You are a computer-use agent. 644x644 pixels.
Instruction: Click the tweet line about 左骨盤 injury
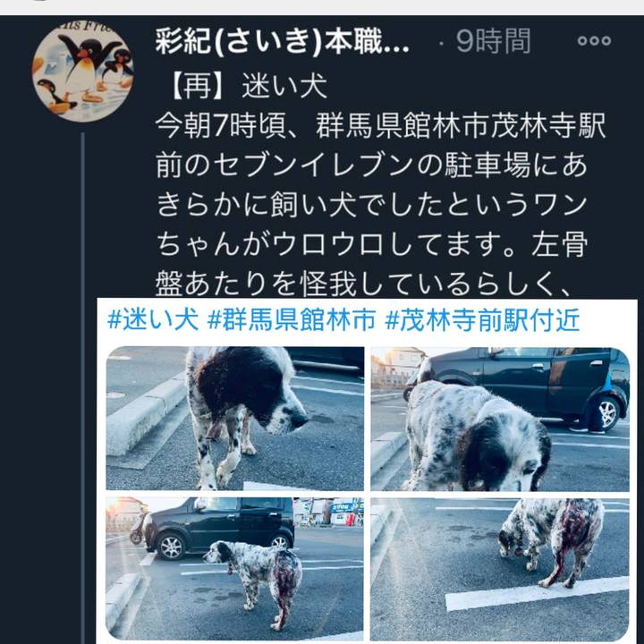click(363, 284)
